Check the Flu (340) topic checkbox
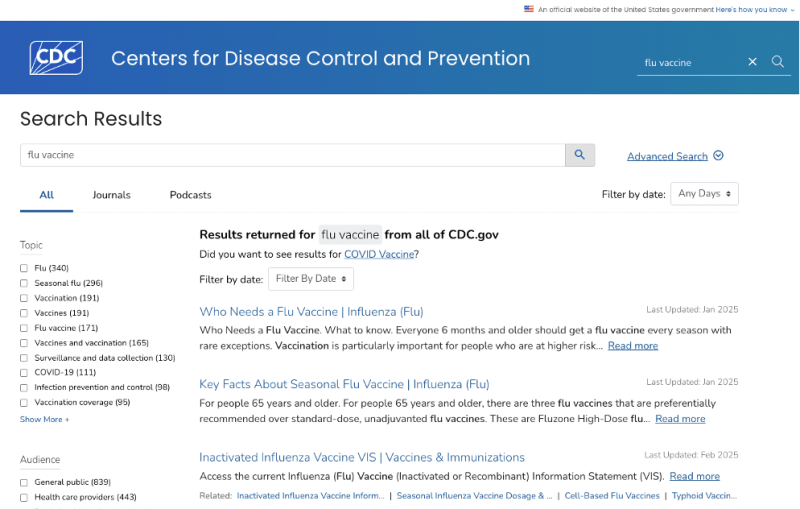The height and width of the screenshot is (509, 800). click(x=24, y=268)
